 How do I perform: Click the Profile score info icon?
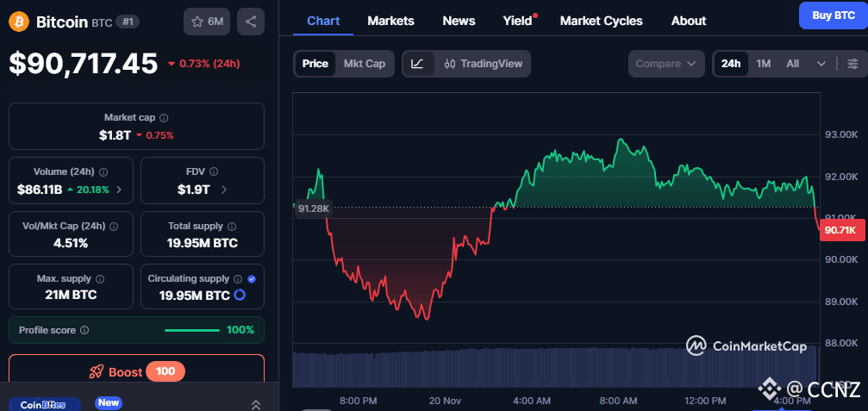pyautogui.click(x=84, y=330)
